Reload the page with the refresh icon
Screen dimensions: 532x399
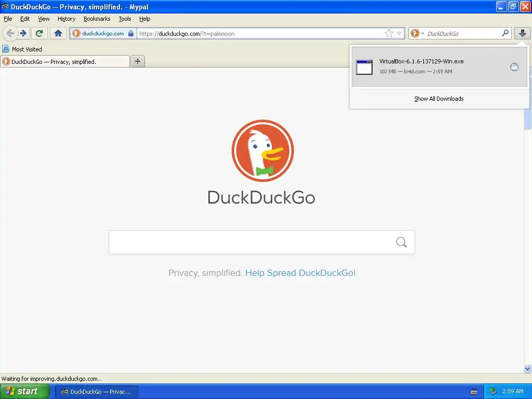click(x=39, y=33)
